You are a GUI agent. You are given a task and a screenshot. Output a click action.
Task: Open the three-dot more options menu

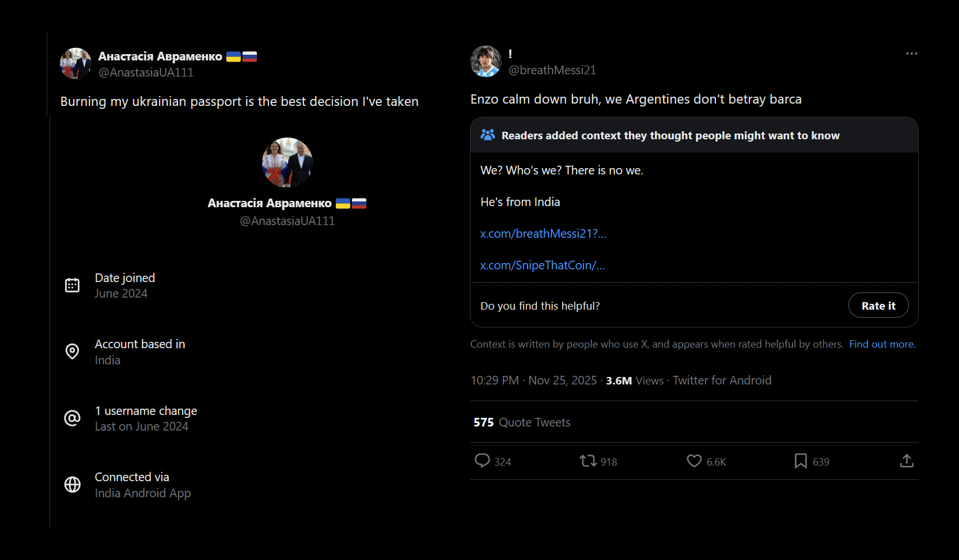pos(911,54)
